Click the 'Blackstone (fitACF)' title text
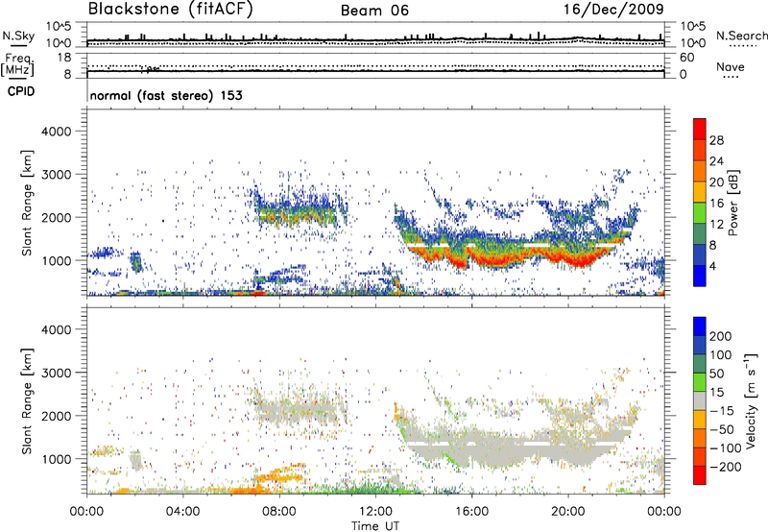Viewport: 768px width, 532px height. coord(171,10)
